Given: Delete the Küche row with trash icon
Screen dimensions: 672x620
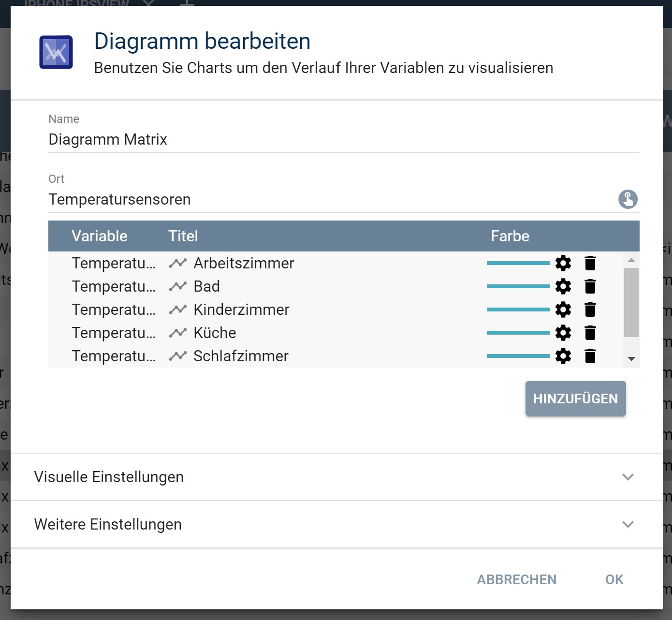Looking at the screenshot, I should (x=590, y=333).
